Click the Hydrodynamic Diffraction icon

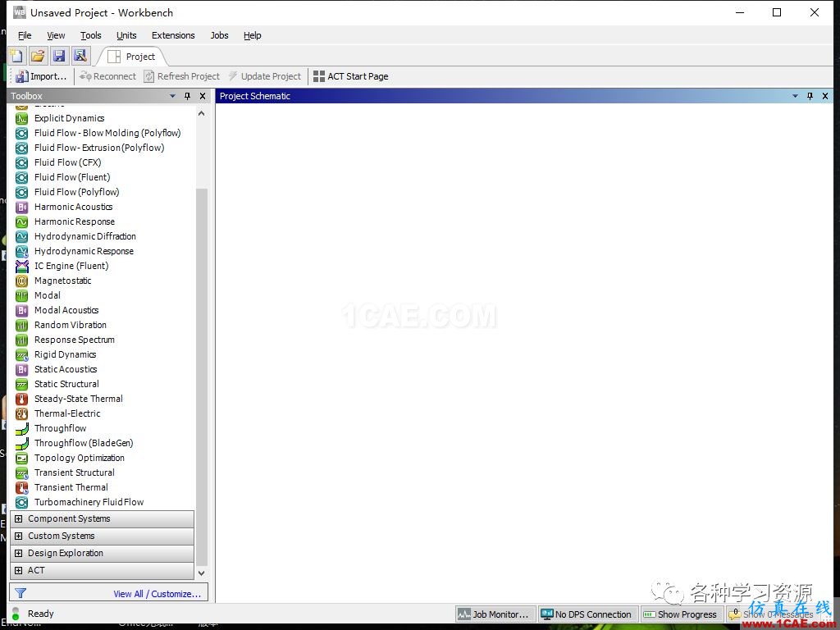point(21,236)
